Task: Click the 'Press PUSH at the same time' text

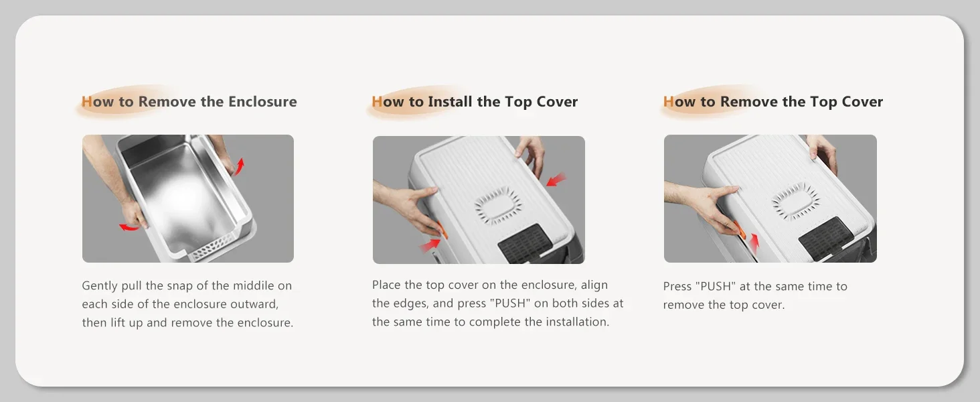Action: [755, 295]
